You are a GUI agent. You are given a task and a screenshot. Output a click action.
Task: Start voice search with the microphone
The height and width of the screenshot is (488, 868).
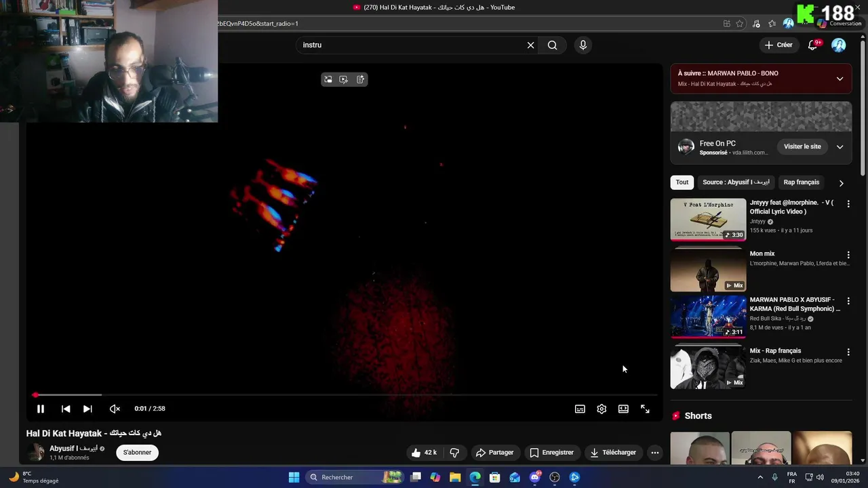point(583,45)
